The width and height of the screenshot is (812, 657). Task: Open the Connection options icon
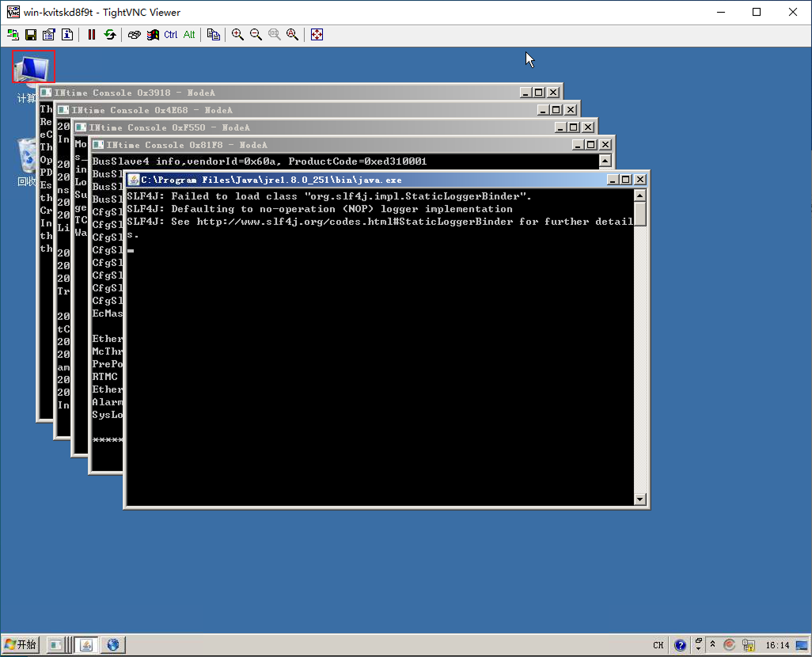[x=49, y=35]
